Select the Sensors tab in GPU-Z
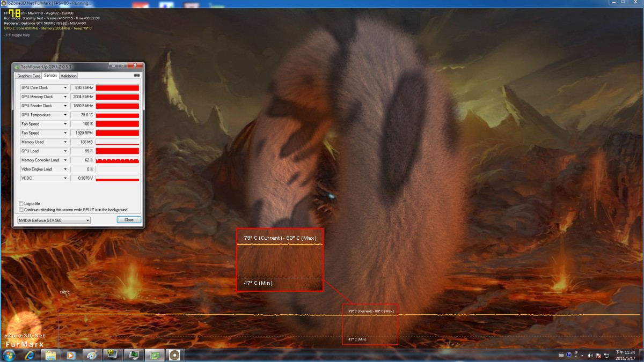Viewport: 644px width, 362px height. point(50,76)
